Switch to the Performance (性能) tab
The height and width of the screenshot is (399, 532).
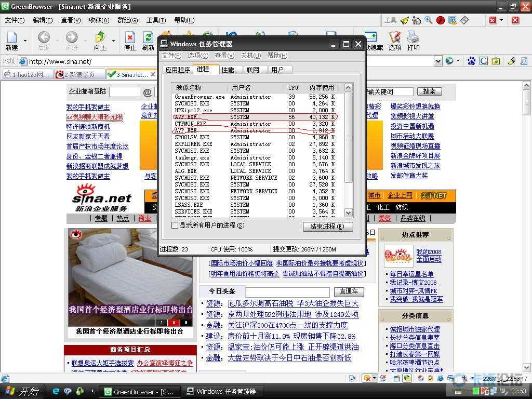[x=228, y=70]
